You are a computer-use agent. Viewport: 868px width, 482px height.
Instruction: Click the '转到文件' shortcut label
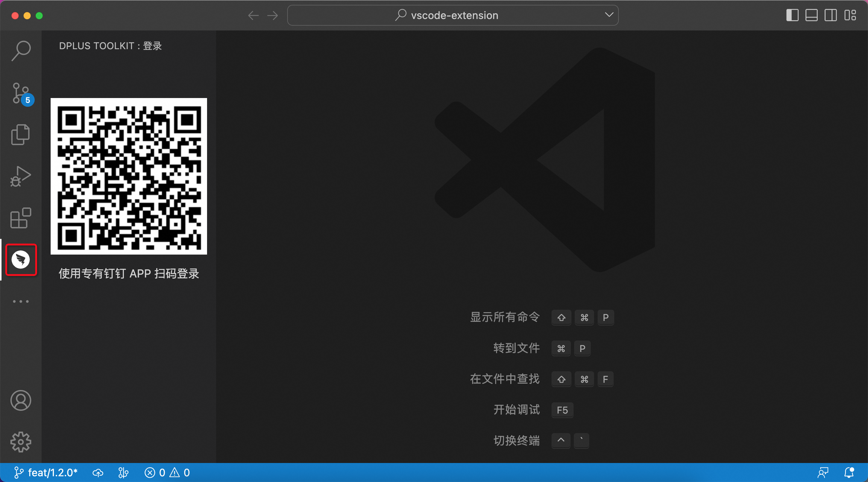pos(517,348)
